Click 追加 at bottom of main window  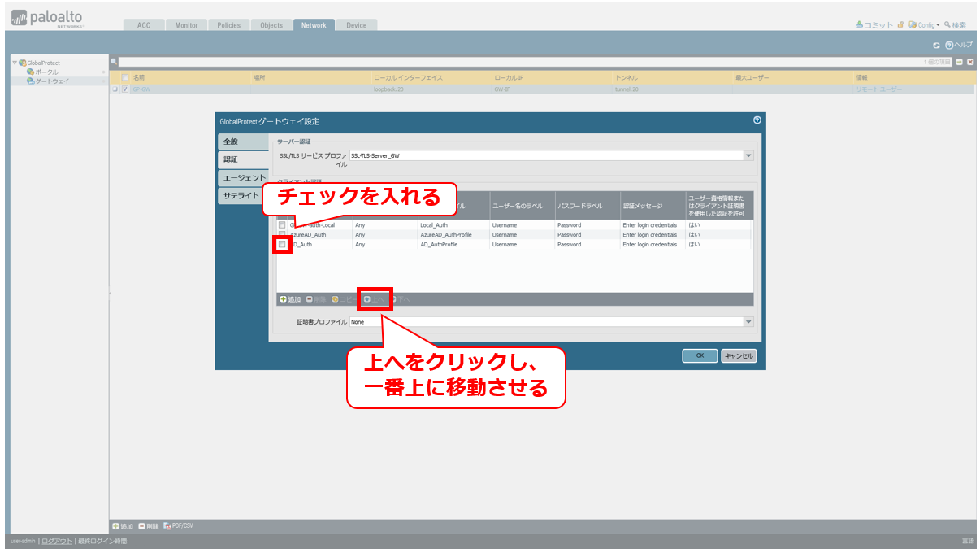point(123,526)
